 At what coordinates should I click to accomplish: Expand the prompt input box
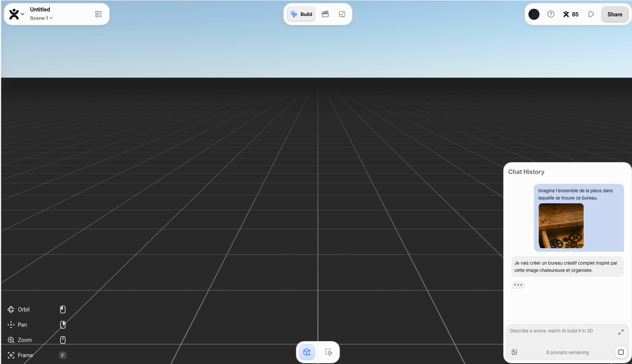(621, 332)
